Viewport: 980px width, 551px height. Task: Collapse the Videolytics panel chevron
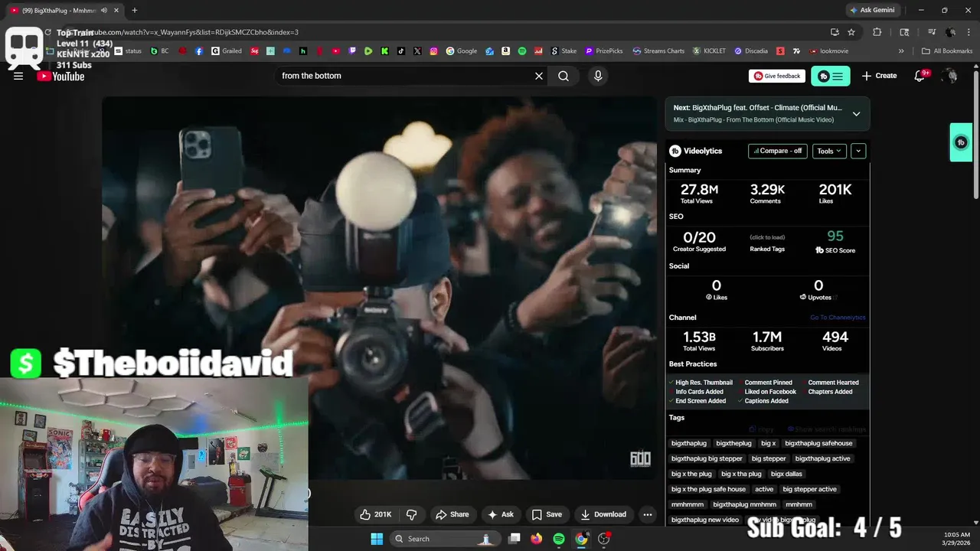coord(858,151)
